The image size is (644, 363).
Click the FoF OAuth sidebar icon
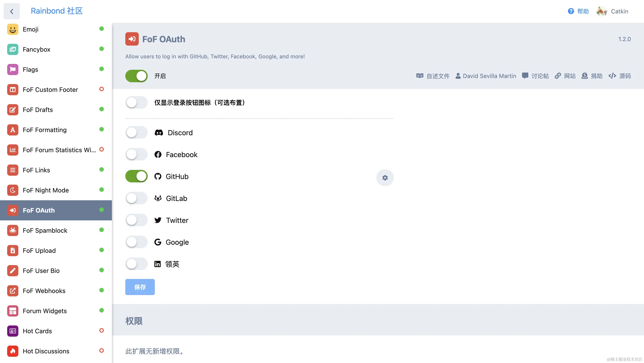coord(13,210)
